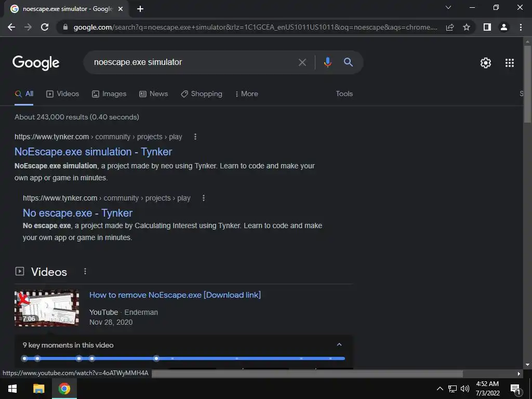
Task: Close the noescape.exe simulator tab
Action: click(120, 9)
